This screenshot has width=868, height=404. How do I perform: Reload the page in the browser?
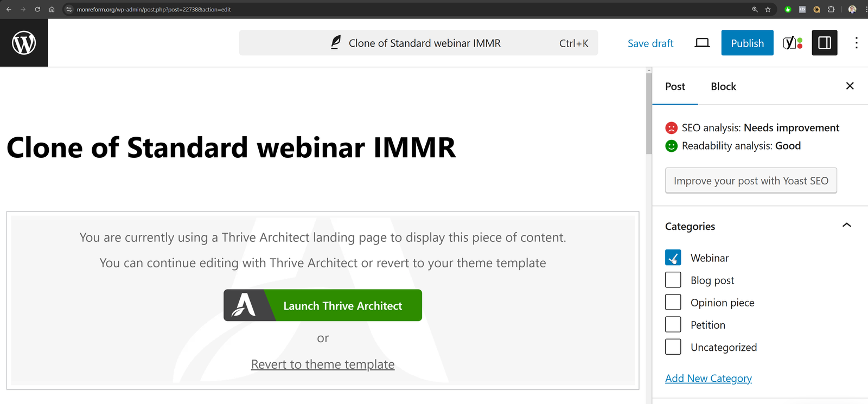[x=37, y=9]
